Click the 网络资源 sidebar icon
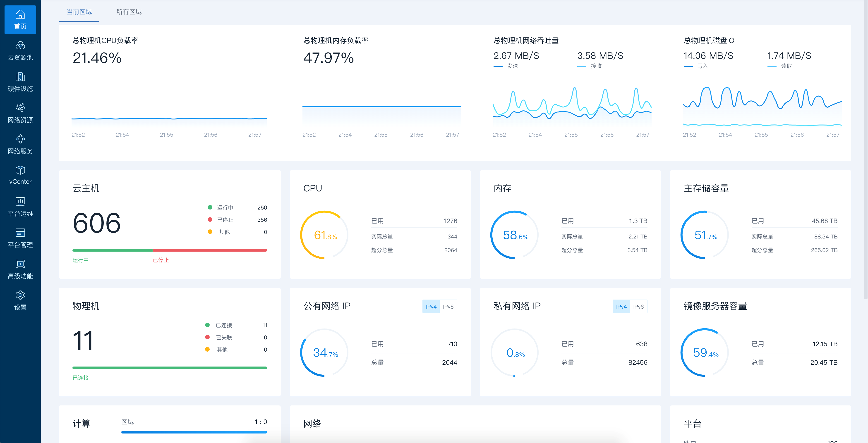868x443 pixels. point(20,108)
